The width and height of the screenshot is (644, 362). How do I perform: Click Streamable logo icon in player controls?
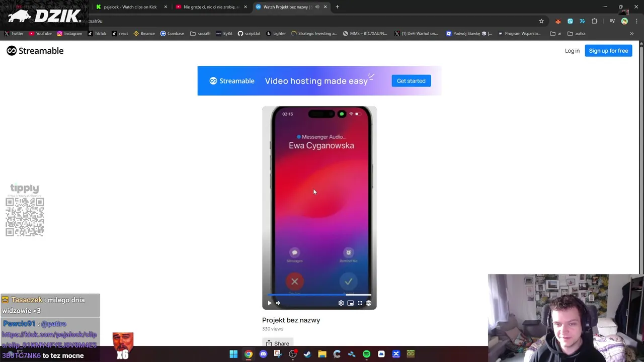click(369, 303)
